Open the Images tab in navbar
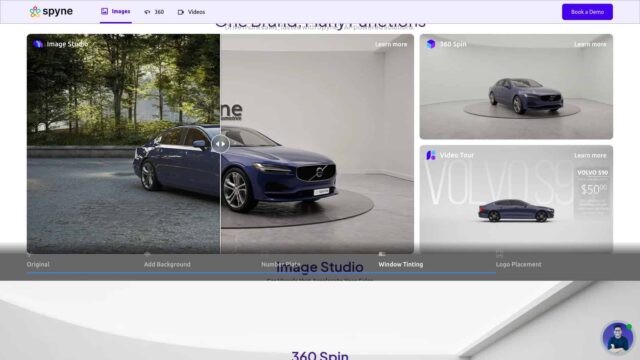This screenshot has height=360, width=640. coord(116,11)
